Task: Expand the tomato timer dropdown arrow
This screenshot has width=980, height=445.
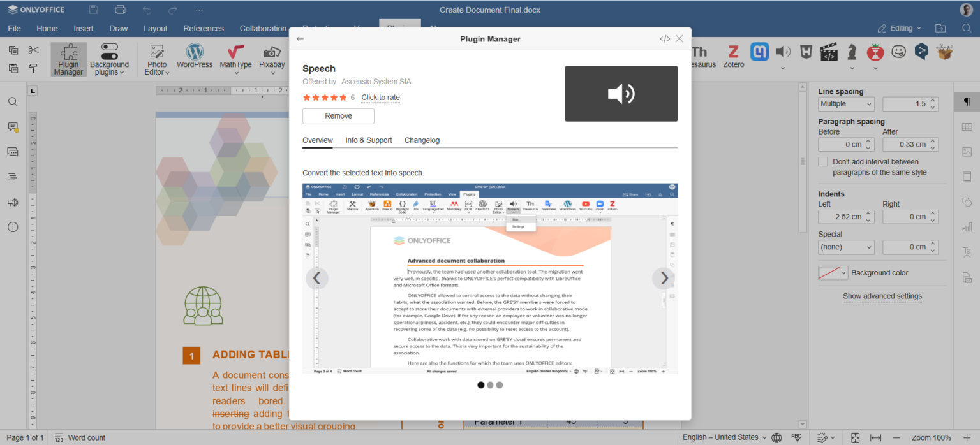Action: coord(875,68)
